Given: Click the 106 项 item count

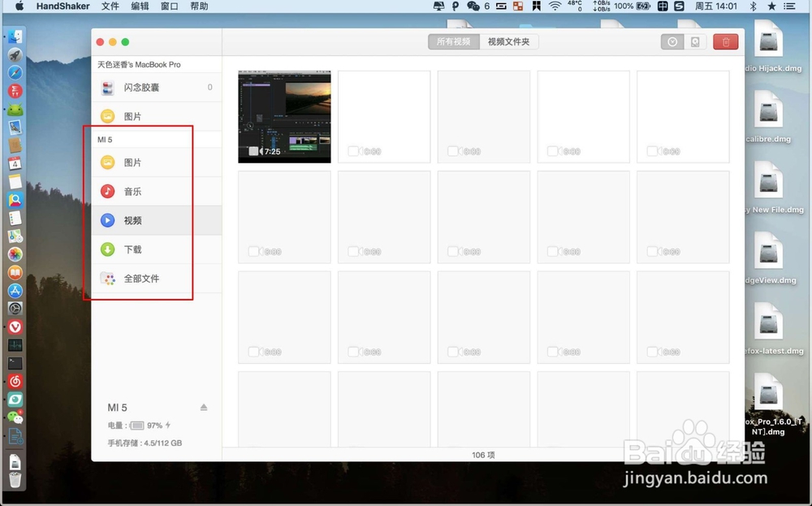Looking at the screenshot, I should point(483,455).
